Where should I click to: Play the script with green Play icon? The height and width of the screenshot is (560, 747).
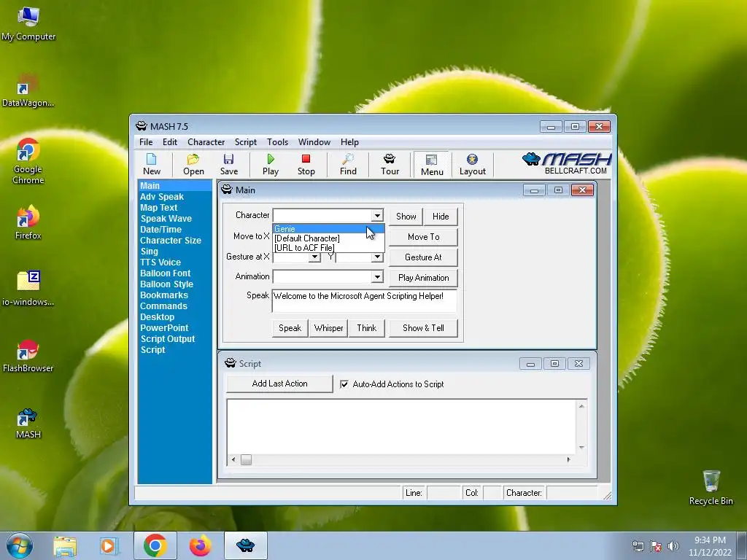(271, 164)
